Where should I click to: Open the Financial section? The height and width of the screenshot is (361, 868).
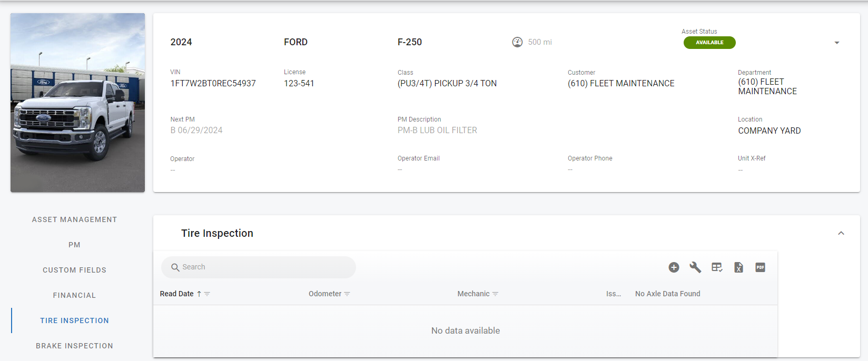point(74,295)
